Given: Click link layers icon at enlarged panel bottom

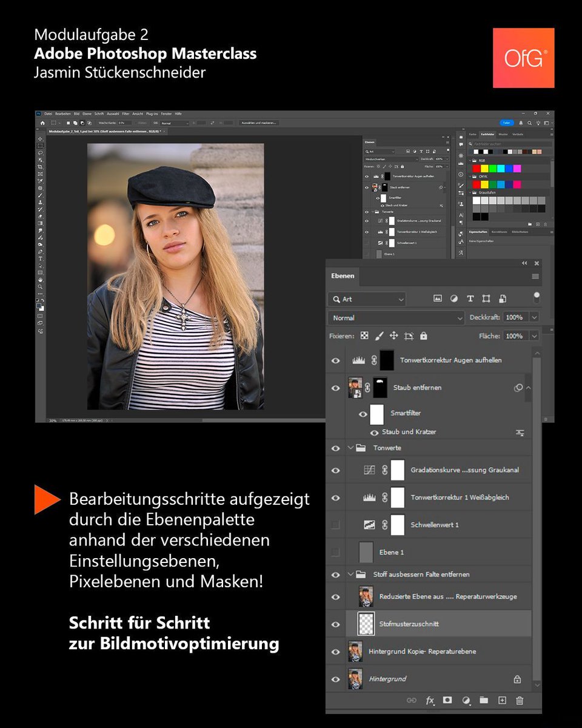Looking at the screenshot, I should pos(412,700).
